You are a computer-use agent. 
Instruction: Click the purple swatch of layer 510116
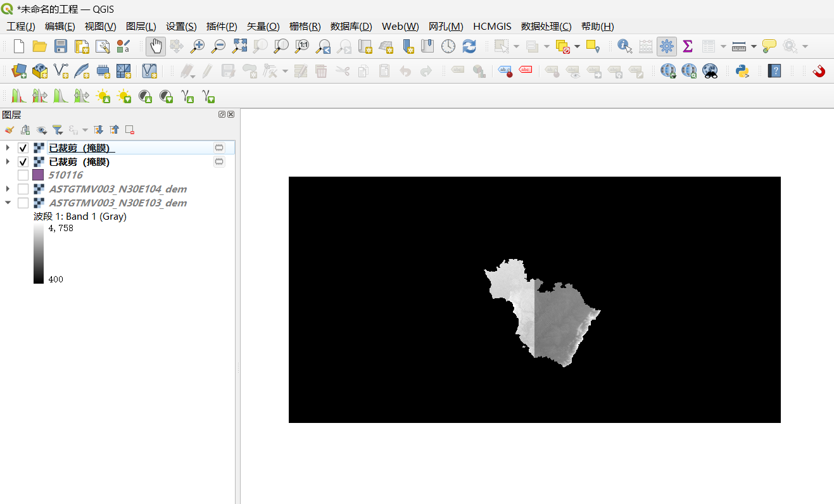(38, 175)
